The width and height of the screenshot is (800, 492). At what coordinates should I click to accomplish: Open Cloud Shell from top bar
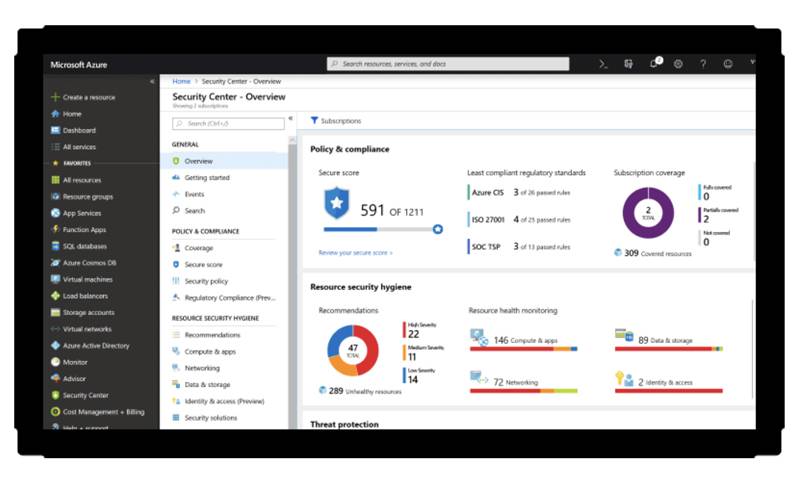[603, 64]
